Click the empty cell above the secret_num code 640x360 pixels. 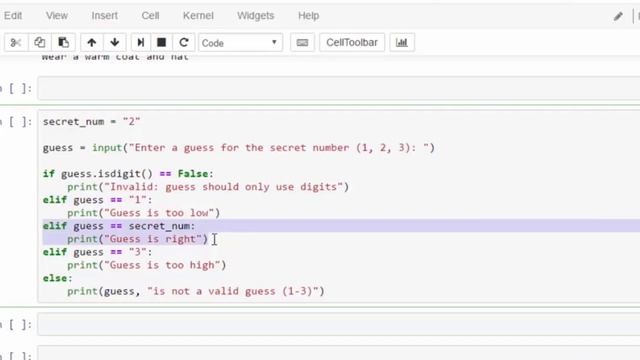(x=339, y=88)
